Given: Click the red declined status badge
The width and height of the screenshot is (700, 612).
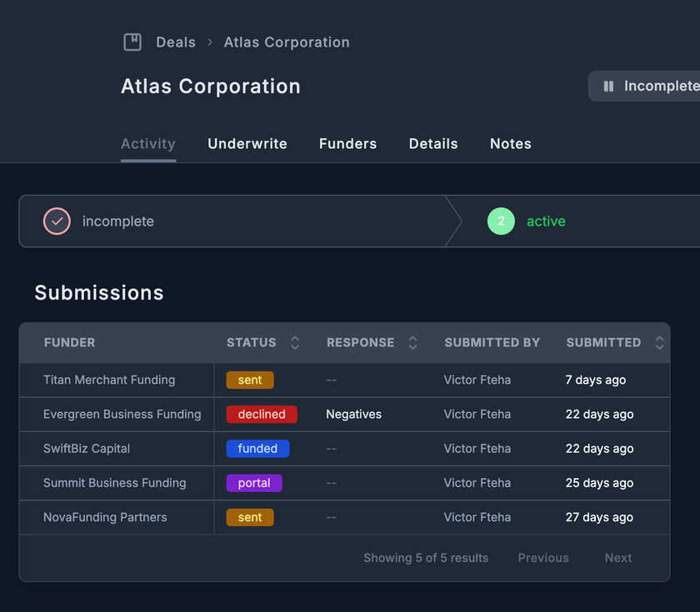Looking at the screenshot, I should [262, 414].
